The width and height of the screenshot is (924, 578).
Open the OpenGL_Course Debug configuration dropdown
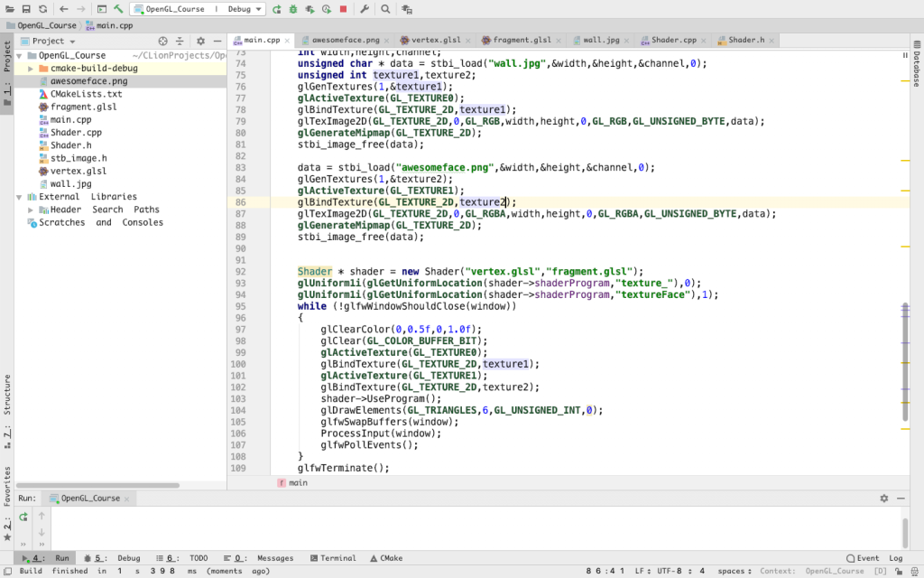pyautogui.click(x=198, y=9)
